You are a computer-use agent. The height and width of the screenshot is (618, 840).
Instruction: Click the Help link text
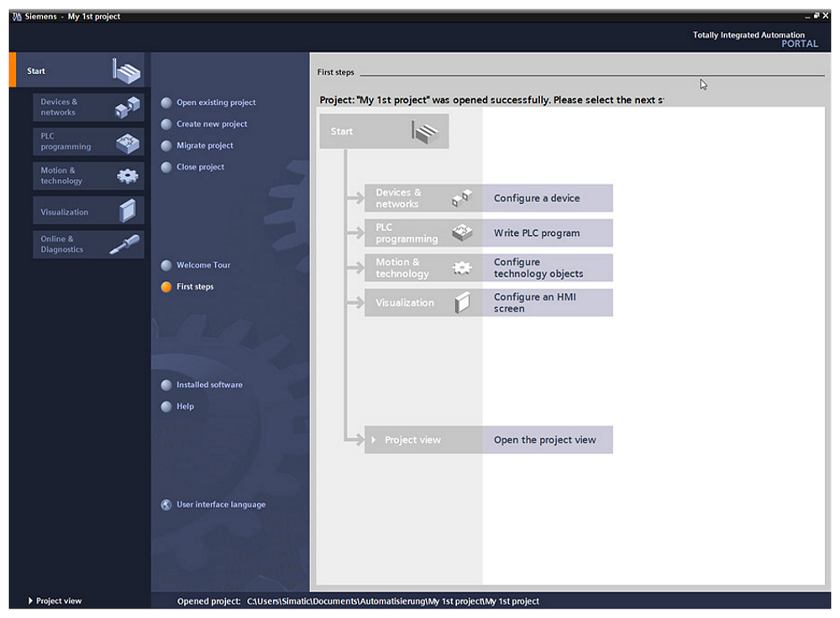pyautogui.click(x=186, y=406)
